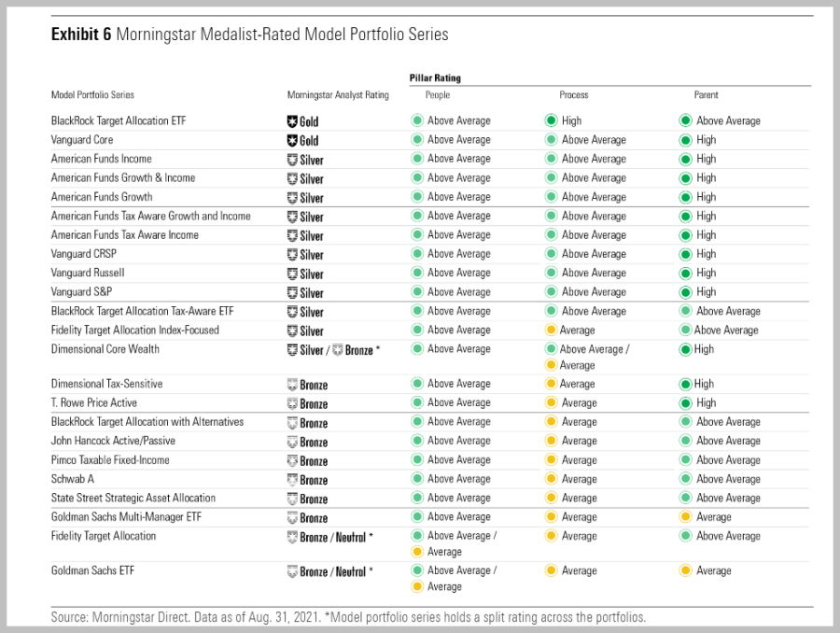The height and width of the screenshot is (633, 840).
Task: Click the Bronze medal icon for Fidelity Target Allocation
Action: (292, 537)
